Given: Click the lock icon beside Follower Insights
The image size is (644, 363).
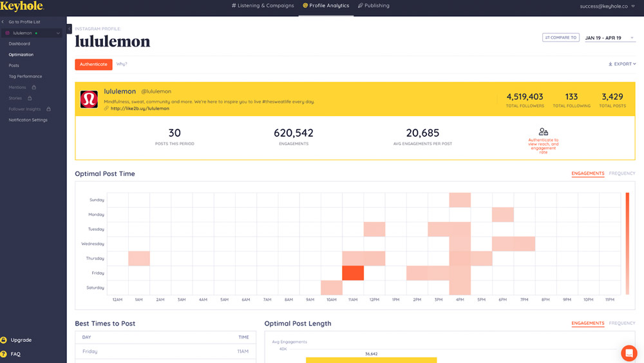Looking at the screenshot, I should click(x=48, y=109).
